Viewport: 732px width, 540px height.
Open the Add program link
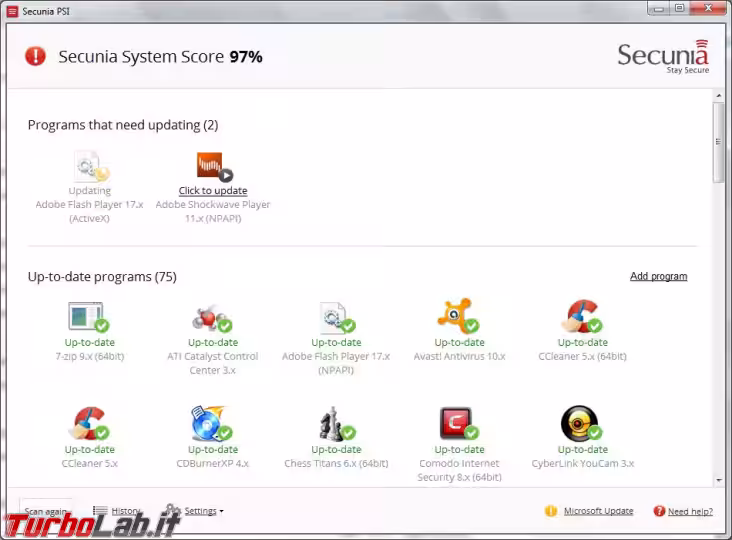tap(658, 276)
